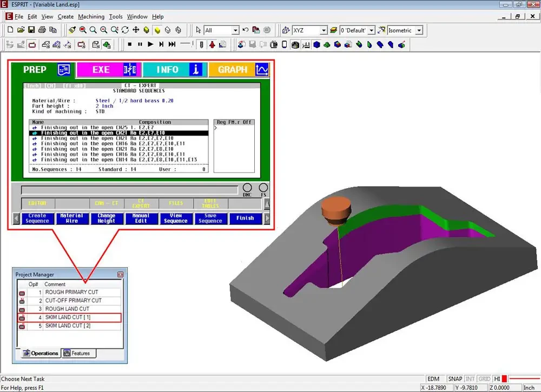Switch to the PREP tab
Screen dimensions: 541x392
pyautogui.click(x=44, y=69)
